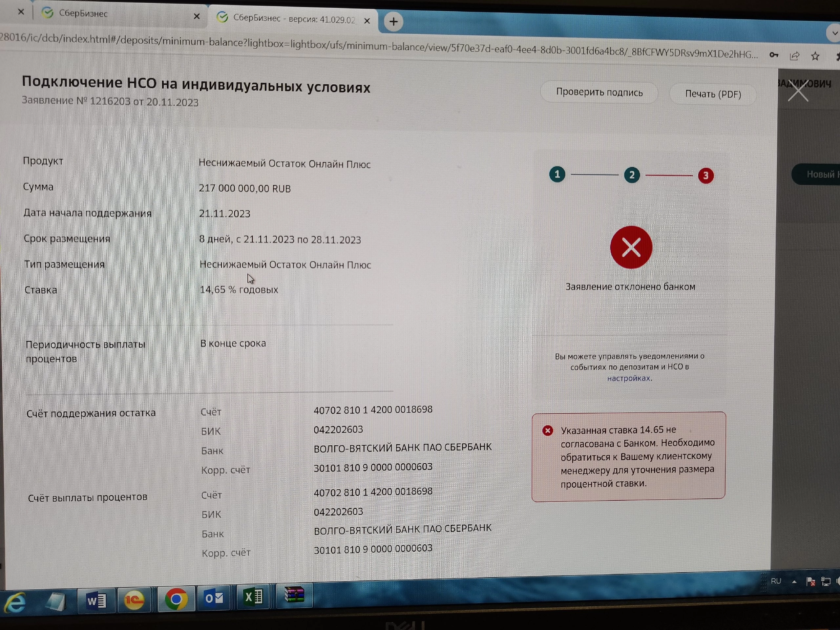The image size is (840, 630).
Task: Click Заявление № 1216203 от 20.11.2023 subtitle
Action: pyautogui.click(x=110, y=101)
